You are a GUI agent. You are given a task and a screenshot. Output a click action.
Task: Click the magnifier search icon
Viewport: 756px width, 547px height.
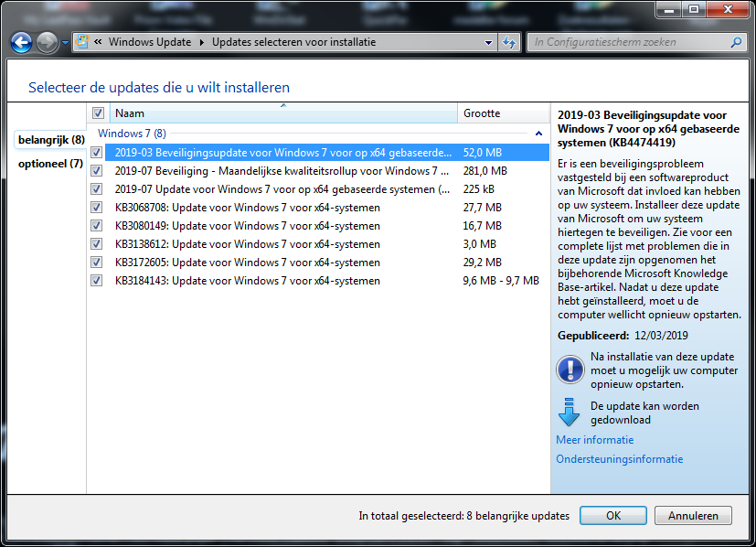[x=736, y=42]
